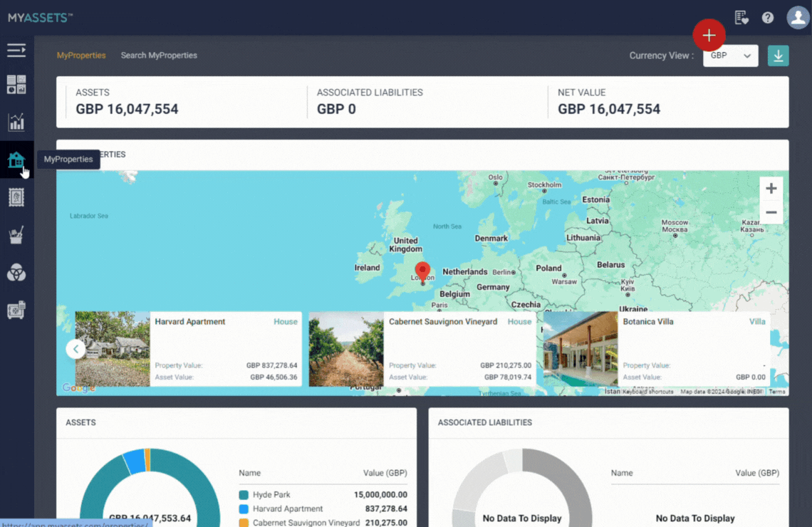
Task: Click the teal Hyde Park legend swatch
Action: click(x=244, y=495)
